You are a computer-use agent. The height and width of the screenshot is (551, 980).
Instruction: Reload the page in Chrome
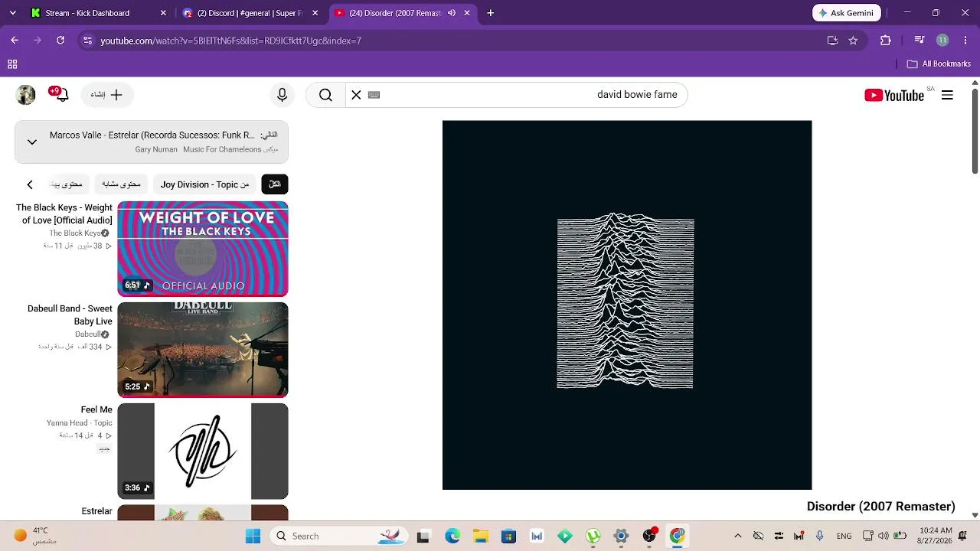point(60,41)
